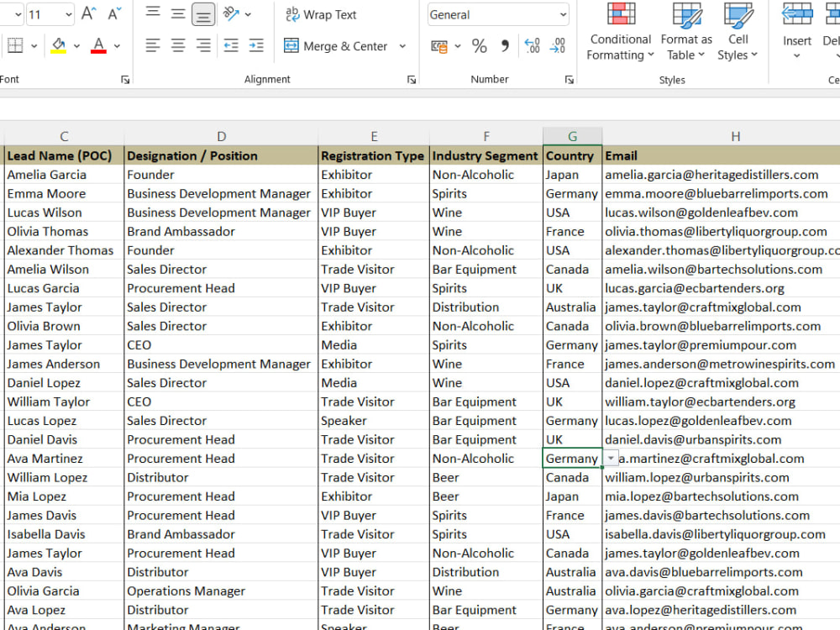The width and height of the screenshot is (840, 630).
Task: Increase the cell indent
Action: click(x=256, y=45)
